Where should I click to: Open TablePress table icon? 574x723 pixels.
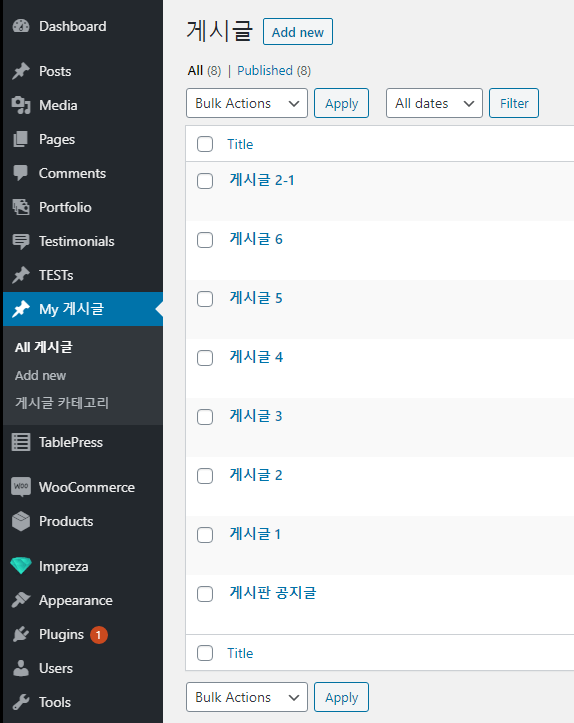(x=21, y=442)
